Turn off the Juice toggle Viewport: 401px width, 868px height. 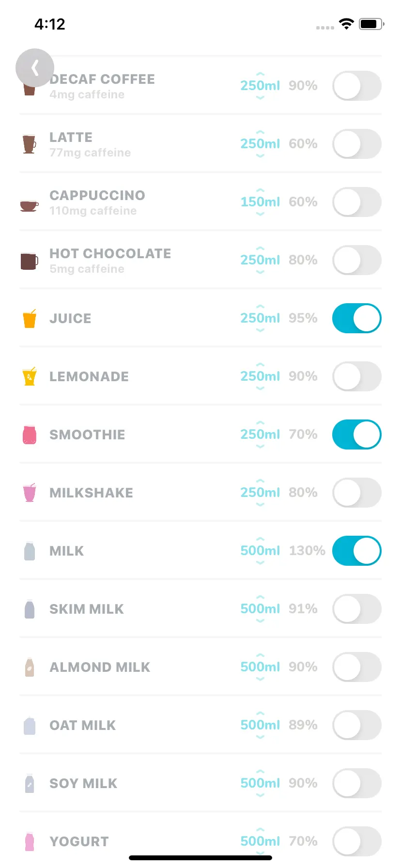357,318
